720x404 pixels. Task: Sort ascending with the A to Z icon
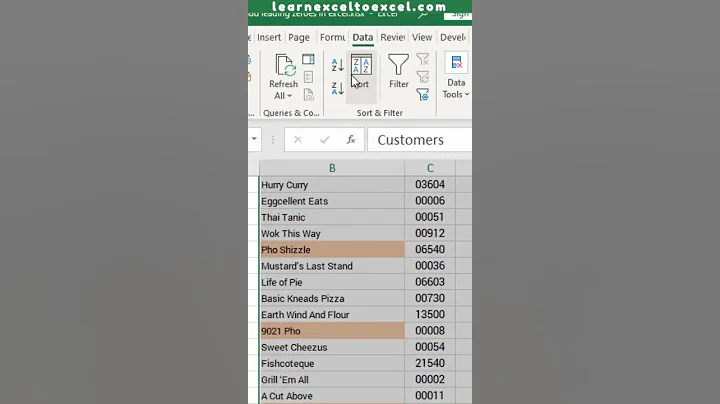click(338, 65)
